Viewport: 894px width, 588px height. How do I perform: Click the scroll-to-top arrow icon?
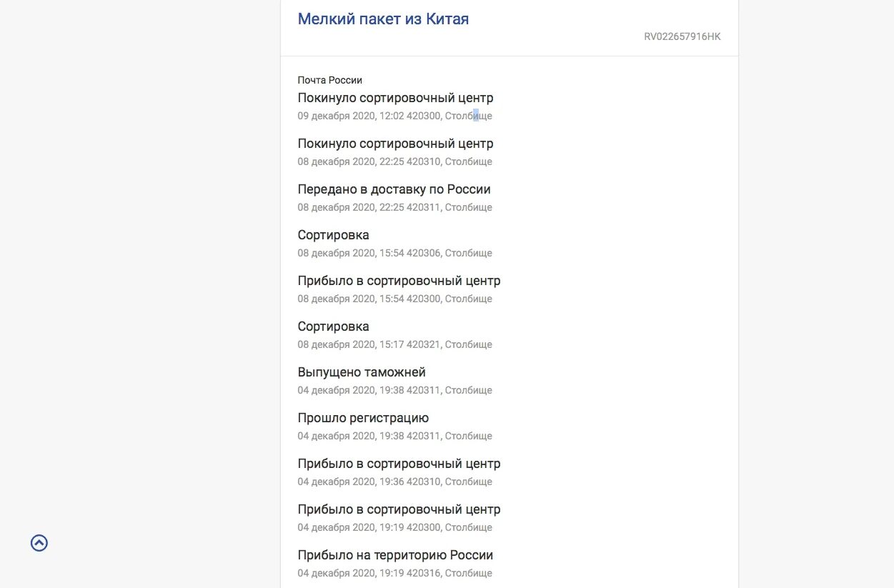coord(39,543)
